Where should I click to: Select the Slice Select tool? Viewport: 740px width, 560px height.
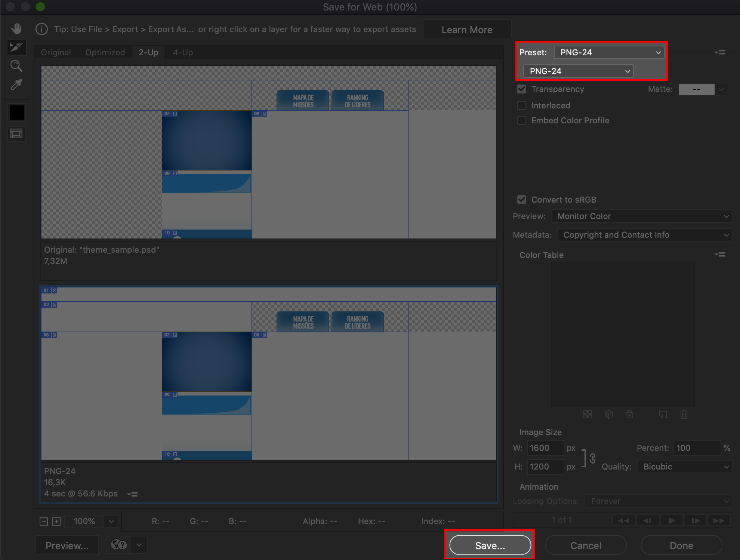(16, 47)
